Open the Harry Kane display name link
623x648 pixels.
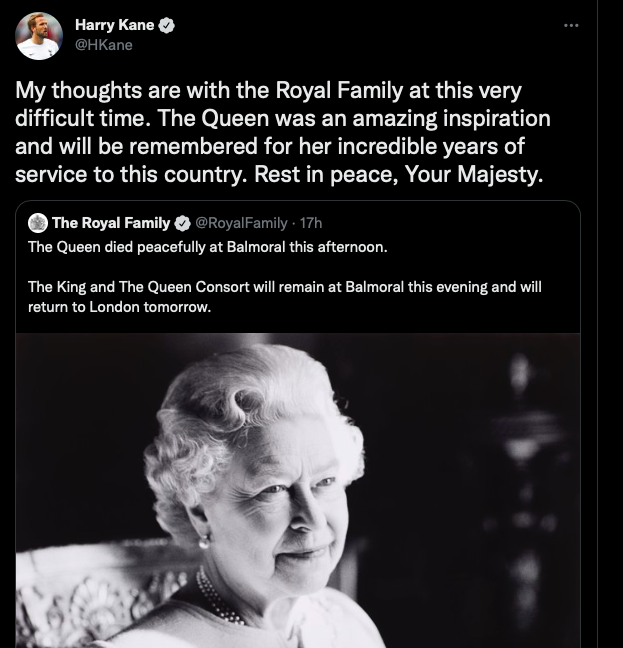[114, 26]
